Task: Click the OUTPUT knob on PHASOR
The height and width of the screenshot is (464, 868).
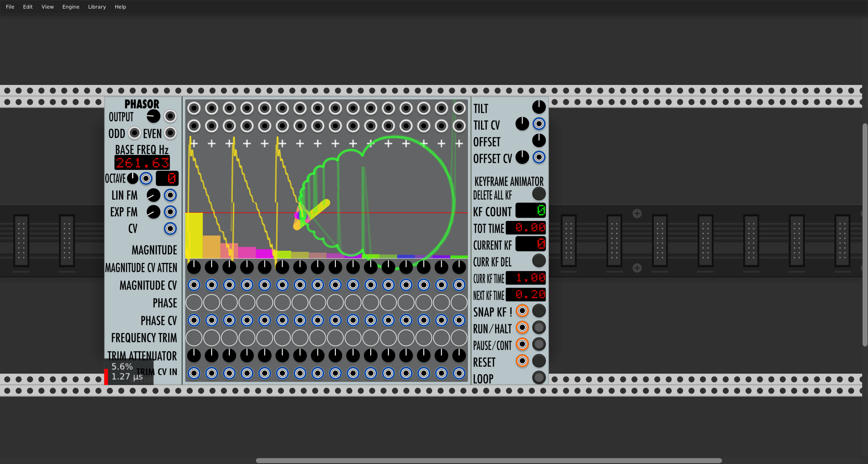Action: point(153,116)
